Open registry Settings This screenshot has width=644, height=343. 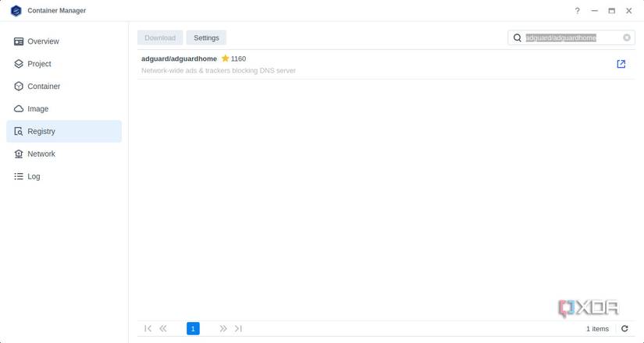click(x=206, y=37)
